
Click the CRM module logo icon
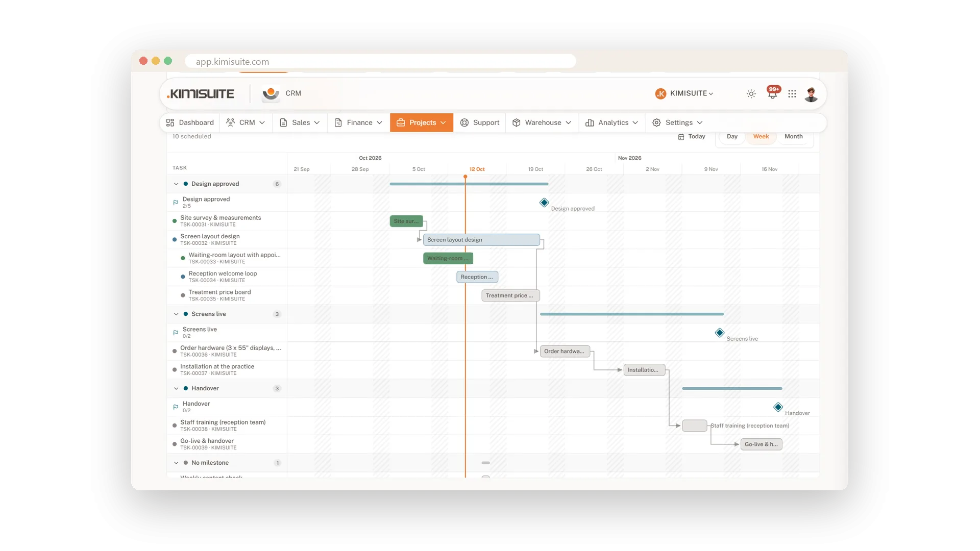tap(271, 94)
